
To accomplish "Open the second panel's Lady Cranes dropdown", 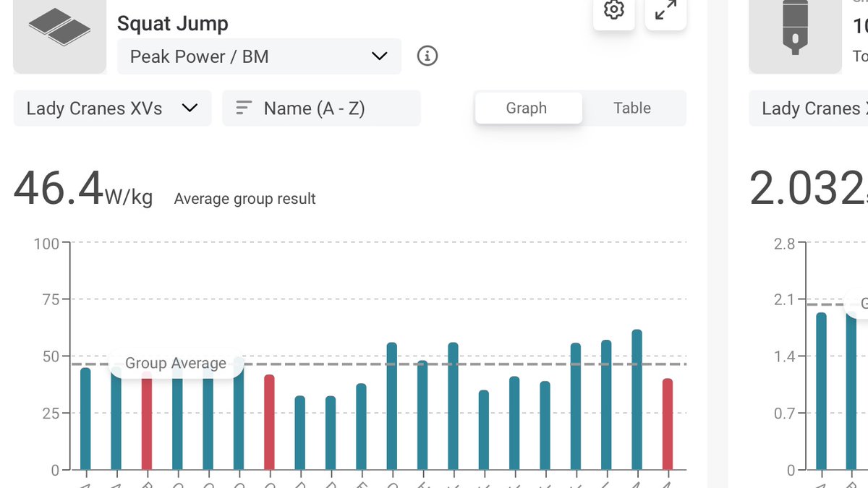I will (808, 108).
